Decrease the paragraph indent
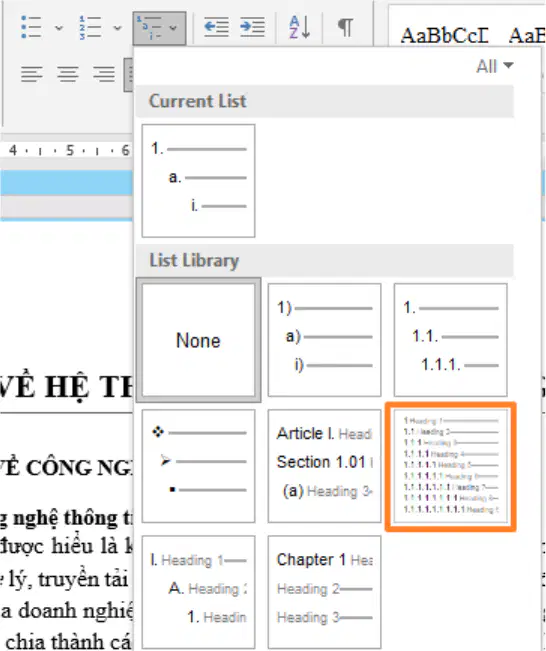The width and height of the screenshot is (546, 651). (x=216, y=27)
